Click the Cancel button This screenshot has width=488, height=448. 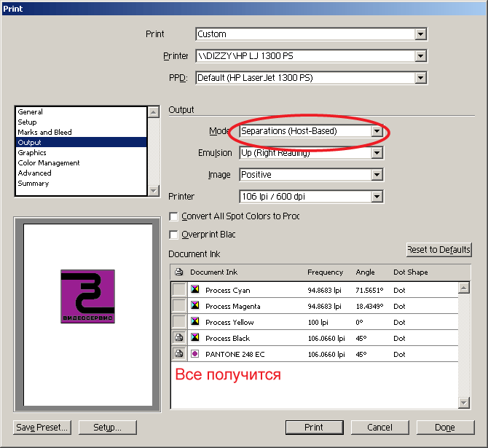[379, 428]
